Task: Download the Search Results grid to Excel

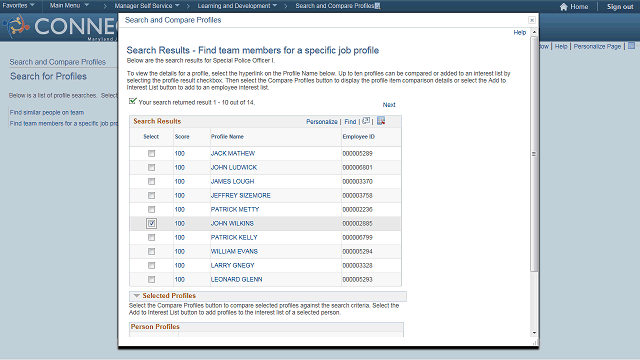Action: [x=381, y=121]
